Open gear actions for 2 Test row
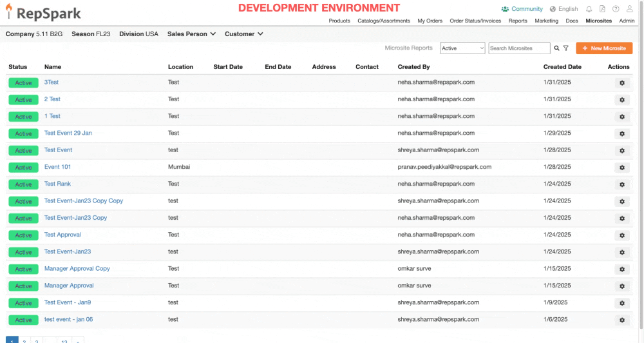This screenshot has height=343, width=644. point(622,99)
